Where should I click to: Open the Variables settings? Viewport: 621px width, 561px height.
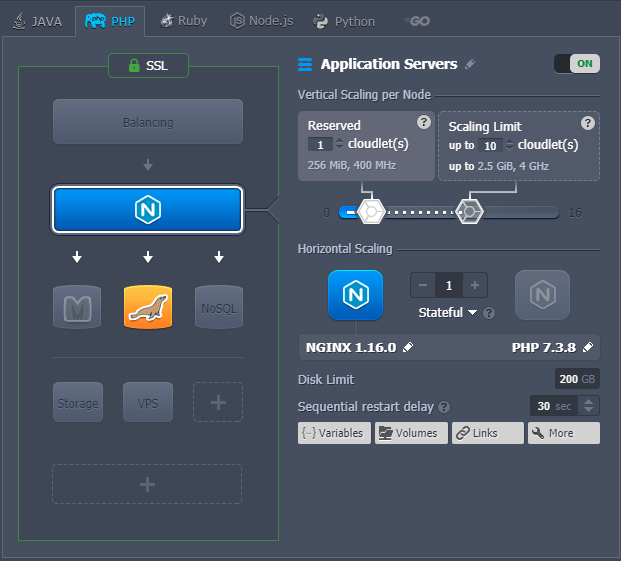point(334,433)
